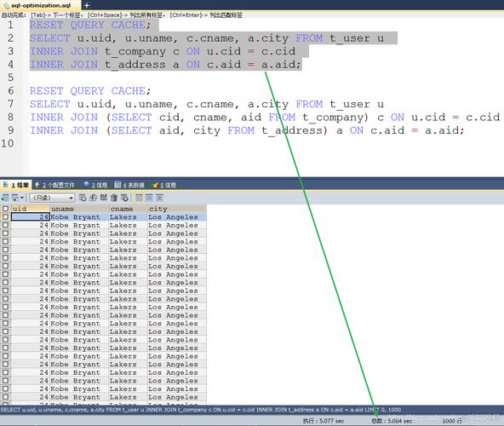Click the delete row trash icon
Image resolution: width=504 pixels, height=426 pixels.
pos(114,198)
